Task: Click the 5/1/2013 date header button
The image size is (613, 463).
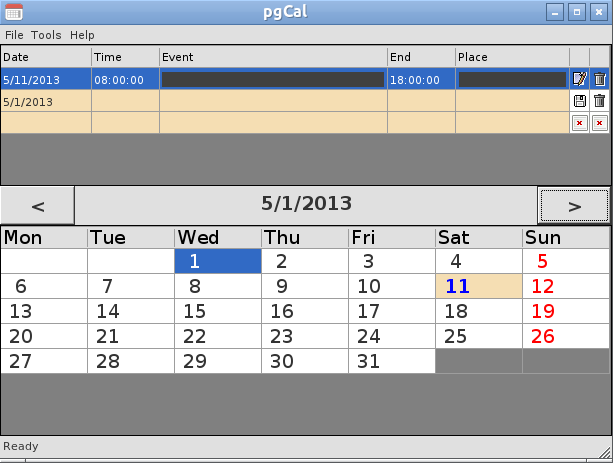Action: 306,205
